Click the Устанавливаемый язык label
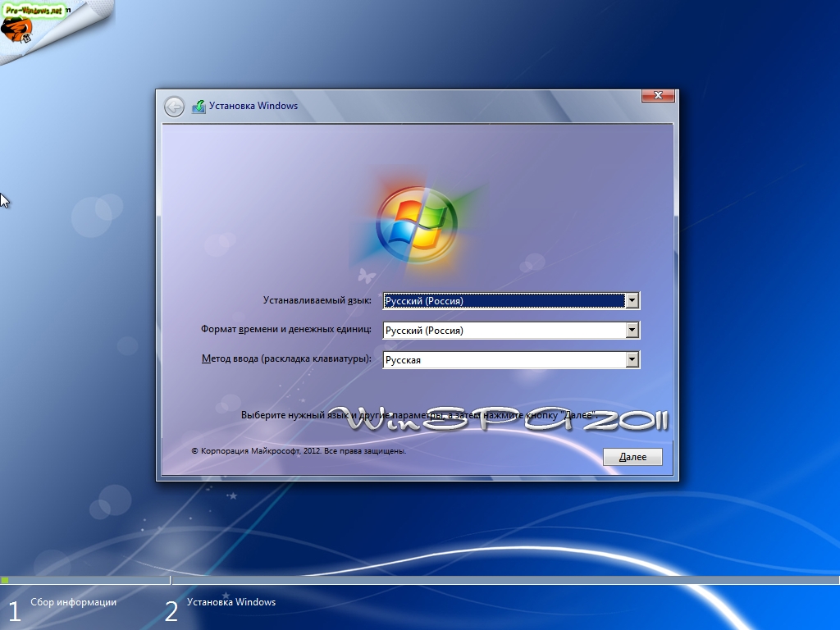The height and width of the screenshot is (630, 840). pos(317,300)
